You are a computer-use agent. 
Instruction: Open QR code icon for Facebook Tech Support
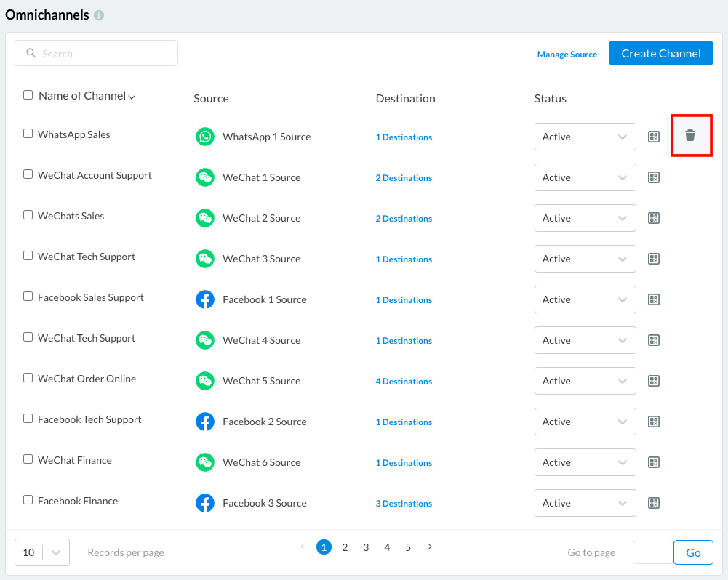pos(654,422)
